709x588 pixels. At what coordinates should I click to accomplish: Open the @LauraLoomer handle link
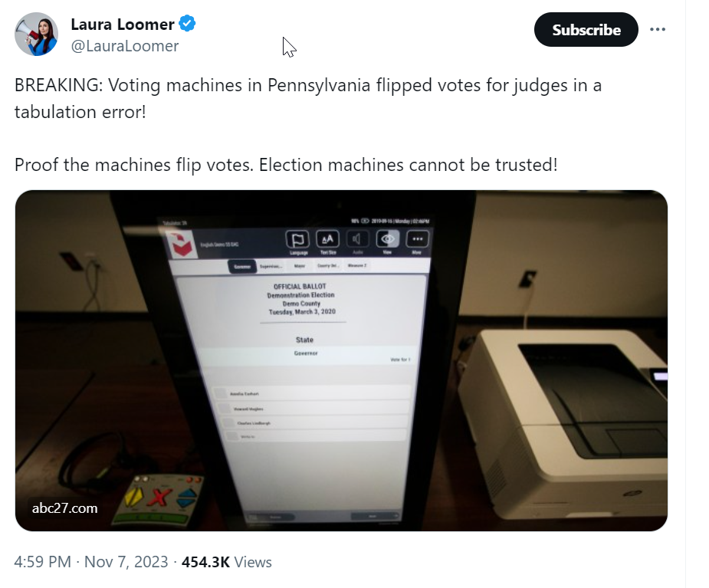click(125, 46)
